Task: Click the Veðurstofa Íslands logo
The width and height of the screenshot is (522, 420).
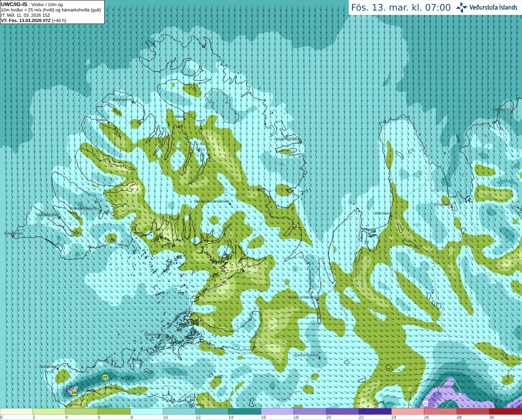Action: pyautogui.click(x=487, y=7)
